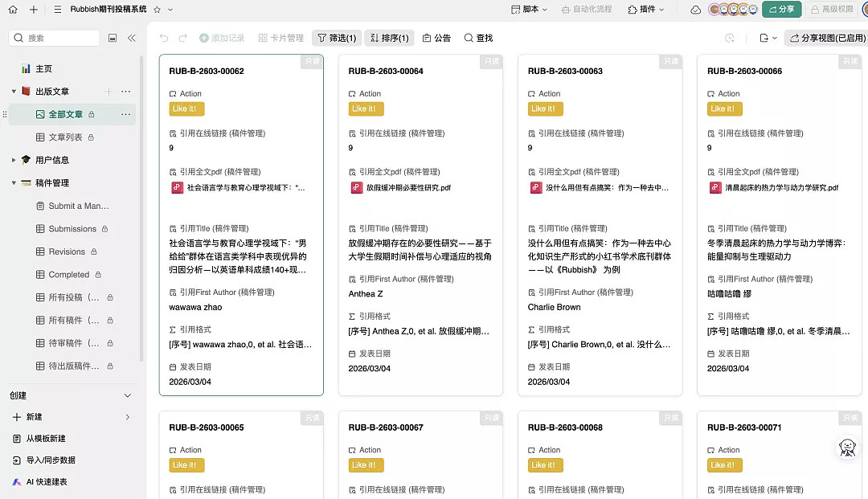Open the Completed table

pyautogui.click(x=68, y=274)
